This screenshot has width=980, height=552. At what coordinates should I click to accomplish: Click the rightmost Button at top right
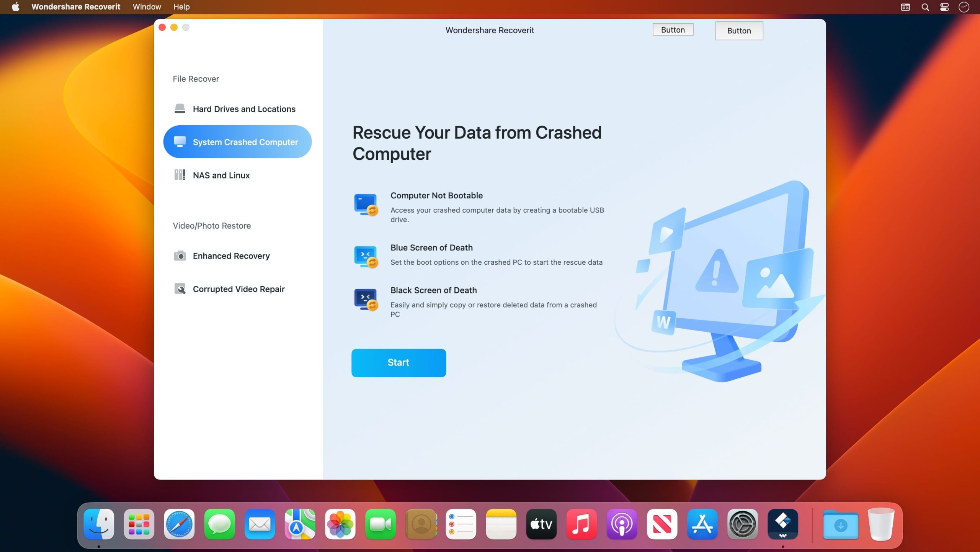coord(739,31)
